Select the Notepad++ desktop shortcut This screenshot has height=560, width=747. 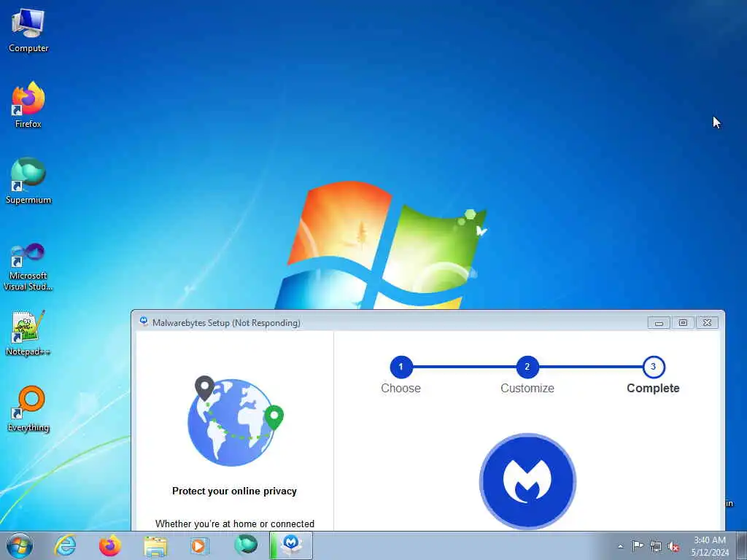tap(28, 333)
